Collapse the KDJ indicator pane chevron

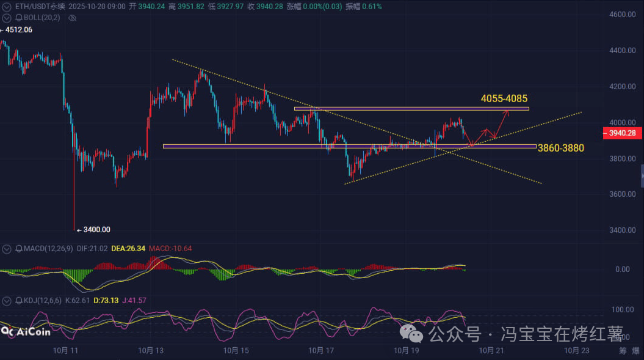[x=7, y=301]
